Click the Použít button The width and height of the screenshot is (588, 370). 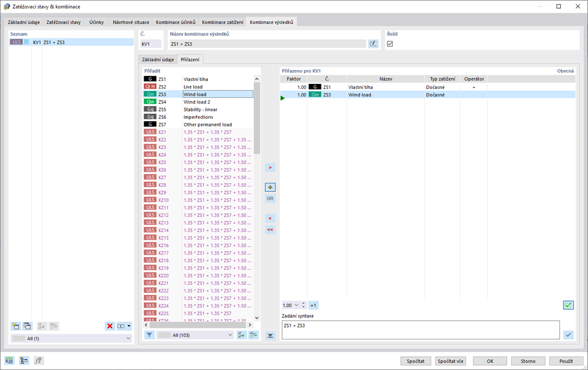coord(566,361)
